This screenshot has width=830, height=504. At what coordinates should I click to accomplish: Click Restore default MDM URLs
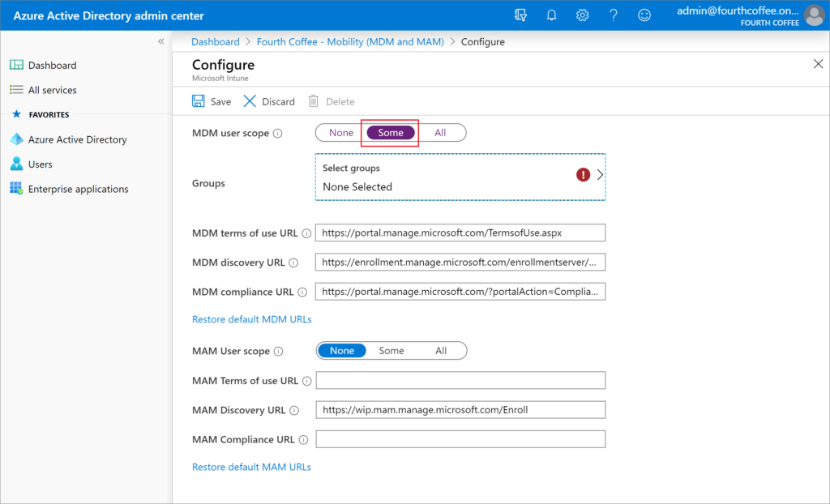(x=252, y=319)
